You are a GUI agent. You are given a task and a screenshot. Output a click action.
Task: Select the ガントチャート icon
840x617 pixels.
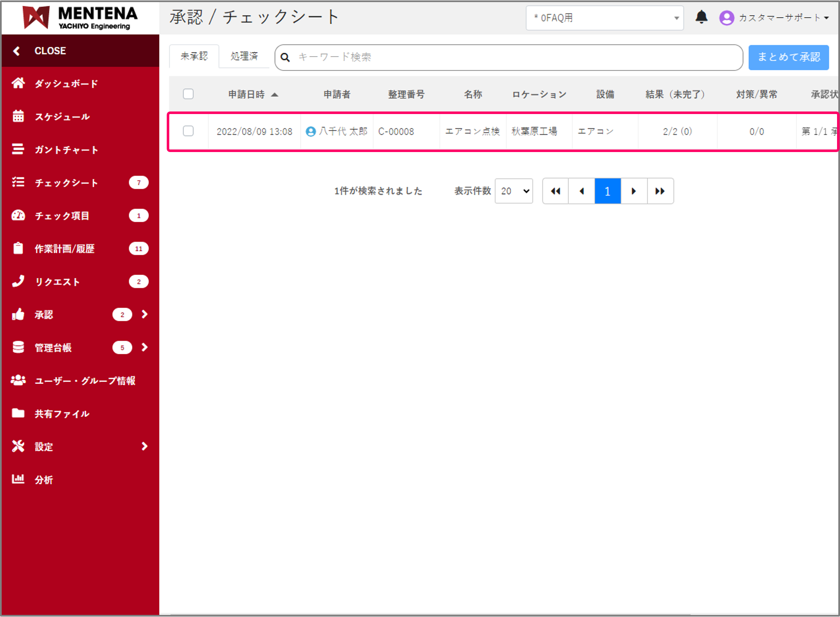19,149
